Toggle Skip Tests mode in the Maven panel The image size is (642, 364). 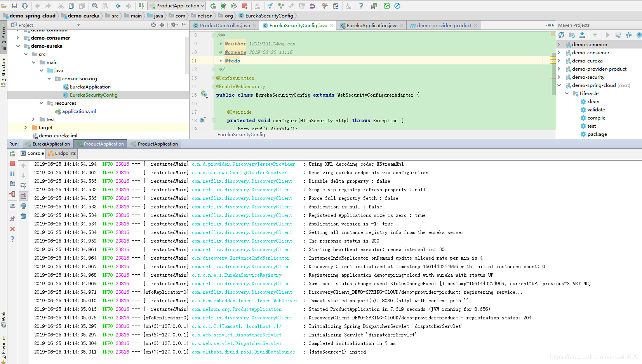pos(639,35)
